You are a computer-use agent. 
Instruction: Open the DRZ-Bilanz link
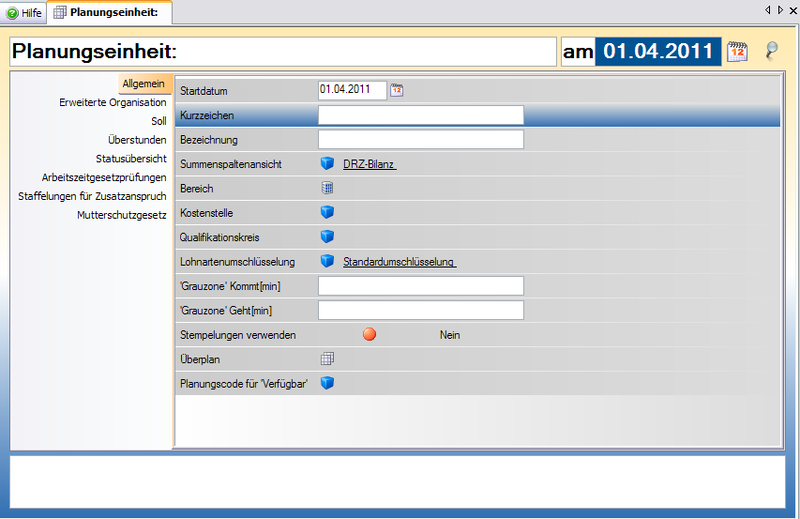click(369, 164)
